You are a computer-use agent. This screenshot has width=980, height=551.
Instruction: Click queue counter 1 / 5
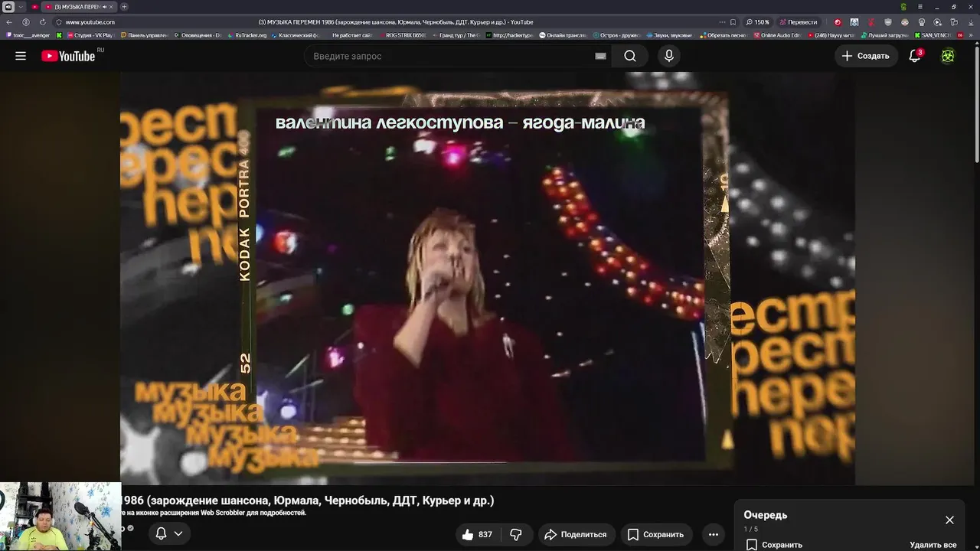point(750,529)
